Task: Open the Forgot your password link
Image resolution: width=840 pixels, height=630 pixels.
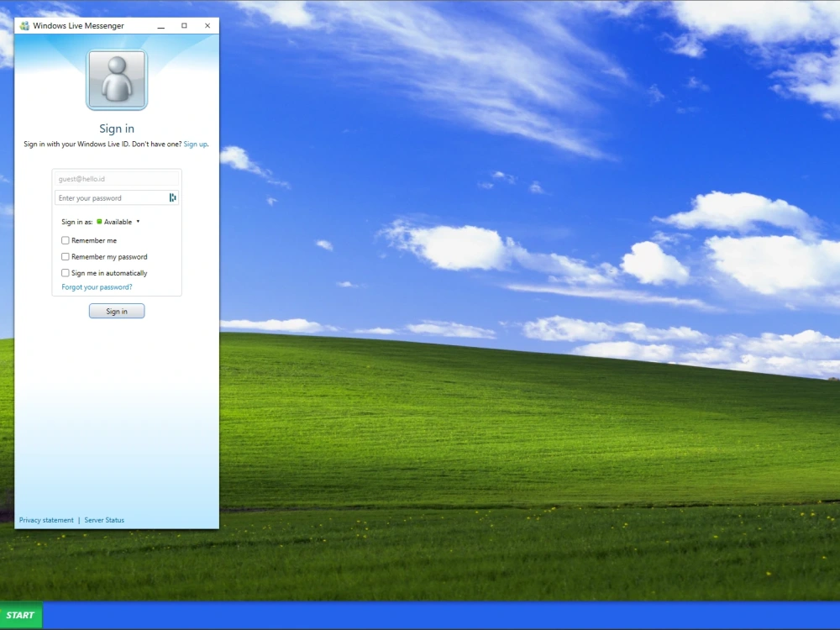Action: pyautogui.click(x=97, y=287)
